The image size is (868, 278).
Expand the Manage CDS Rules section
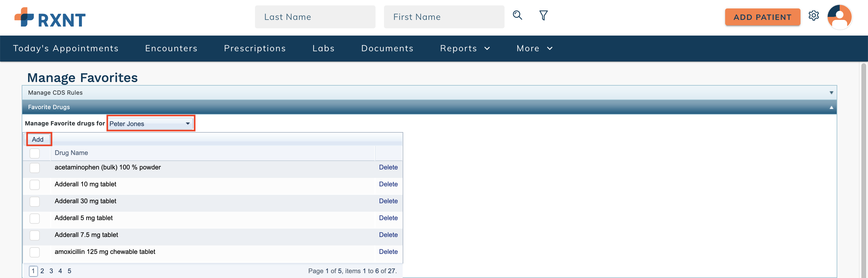coord(429,93)
